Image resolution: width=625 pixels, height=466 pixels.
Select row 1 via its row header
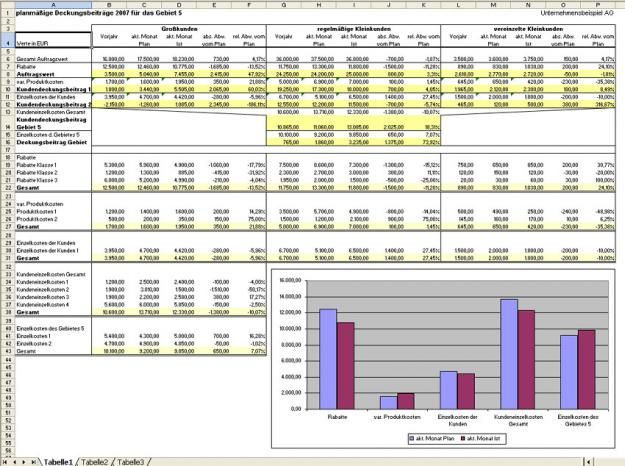coord(7,13)
